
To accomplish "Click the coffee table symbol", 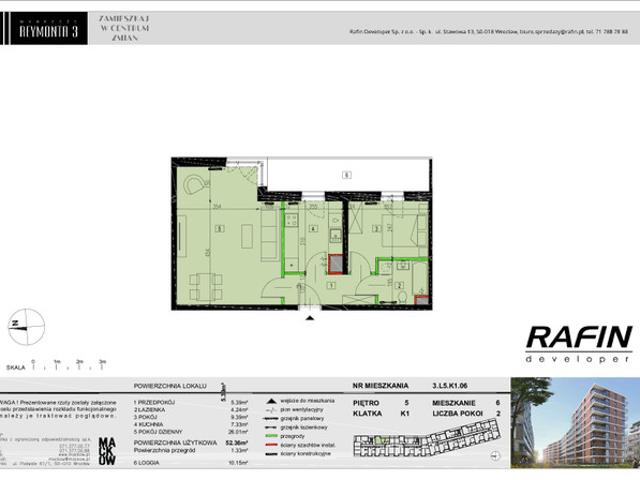I will [x=247, y=236].
